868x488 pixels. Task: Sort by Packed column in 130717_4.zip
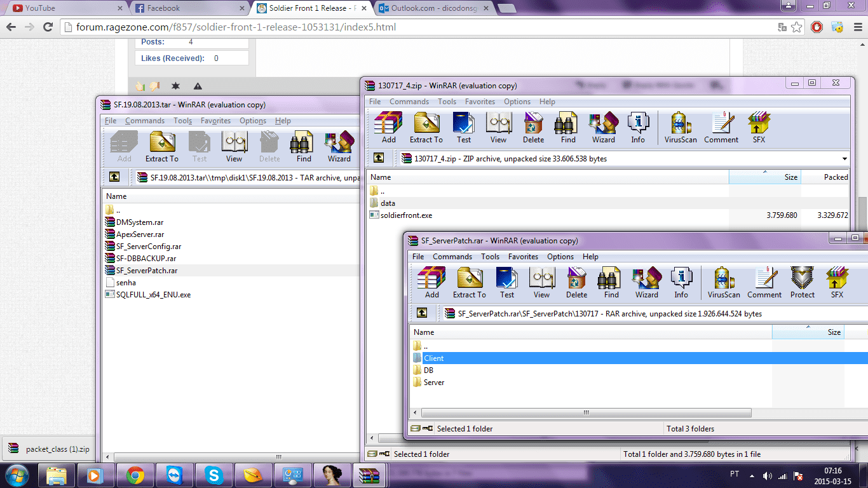[826, 177]
